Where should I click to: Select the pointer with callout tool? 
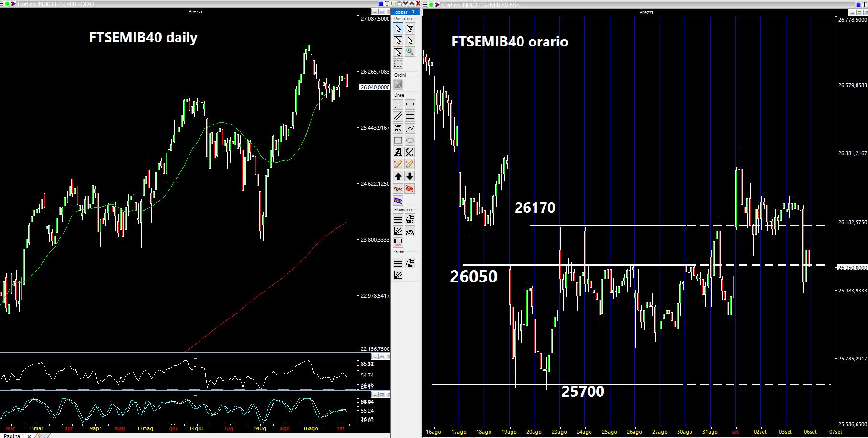click(x=410, y=28)
